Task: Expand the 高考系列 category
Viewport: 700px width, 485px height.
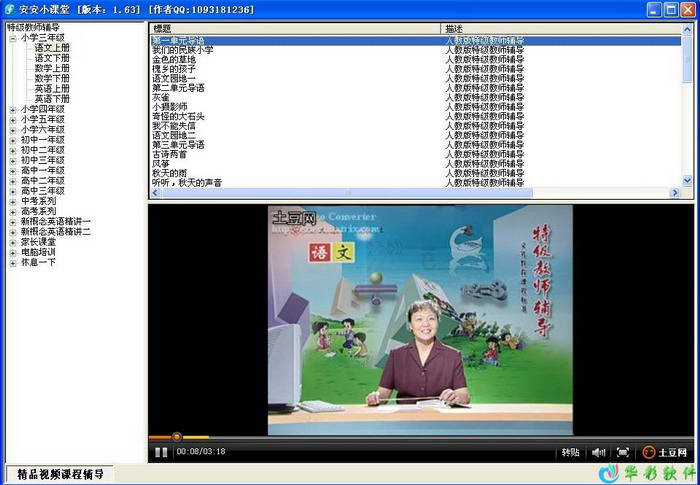Action: tap(13, 211)
